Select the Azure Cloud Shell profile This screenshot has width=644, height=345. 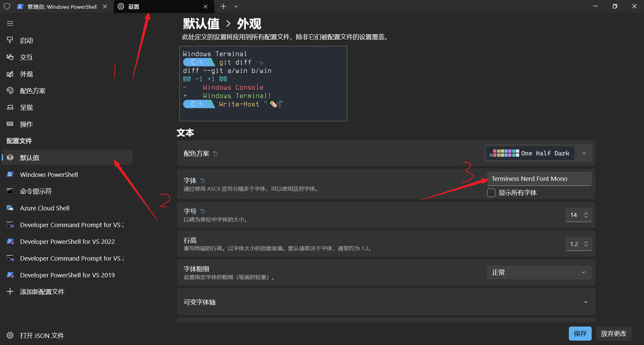coord(67,208)
